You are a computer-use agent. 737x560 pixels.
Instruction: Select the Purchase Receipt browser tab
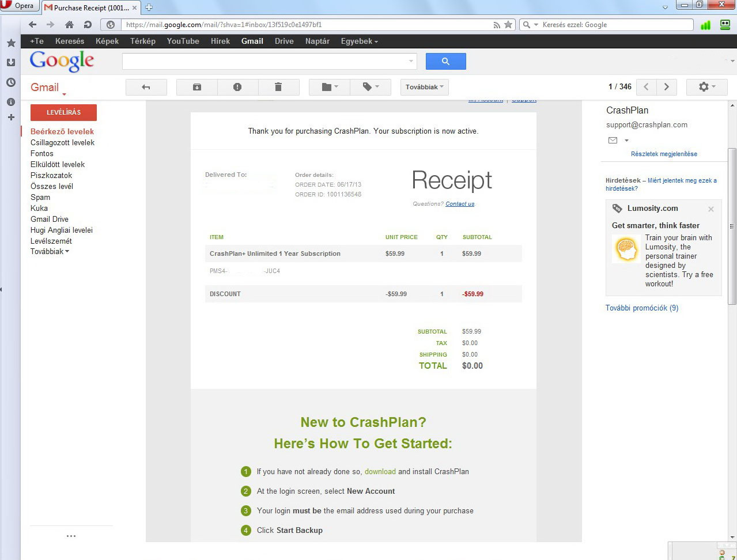(x=91, y=7)
